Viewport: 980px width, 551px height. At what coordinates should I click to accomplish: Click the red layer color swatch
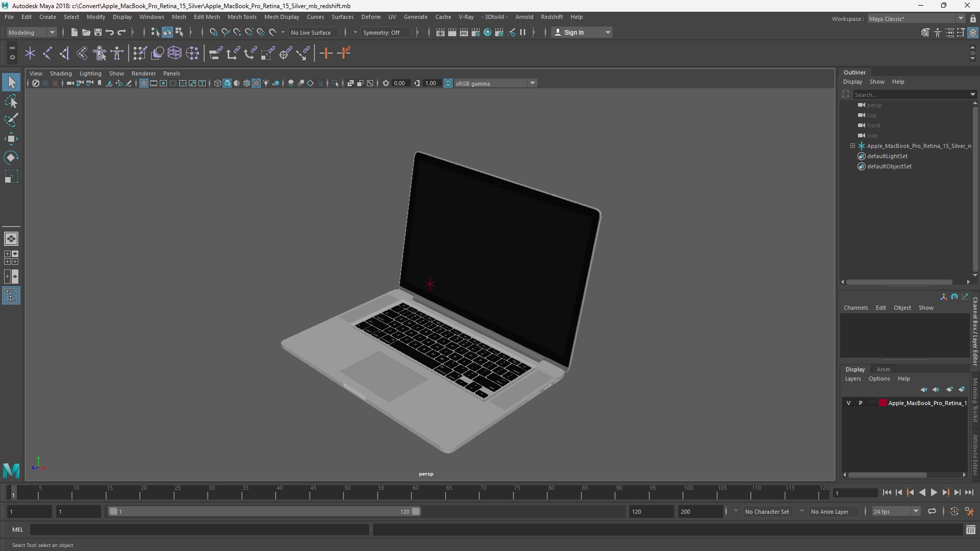coord(883,403)
